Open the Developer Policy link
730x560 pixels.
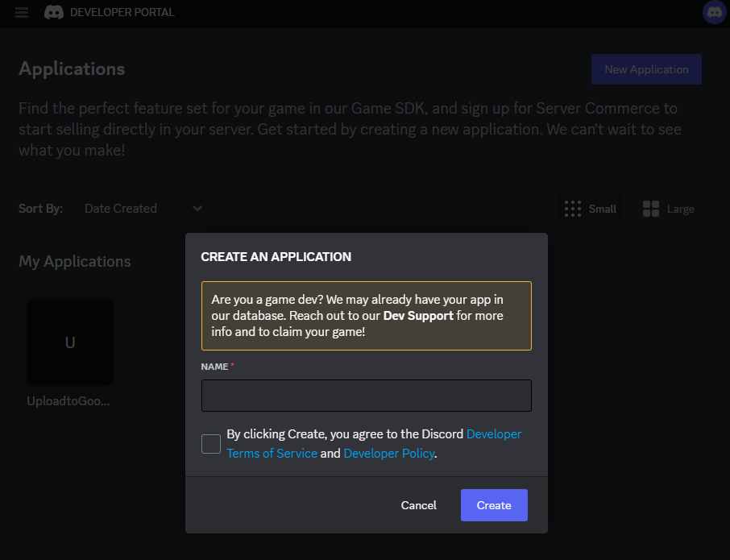(x=388, y=454)
